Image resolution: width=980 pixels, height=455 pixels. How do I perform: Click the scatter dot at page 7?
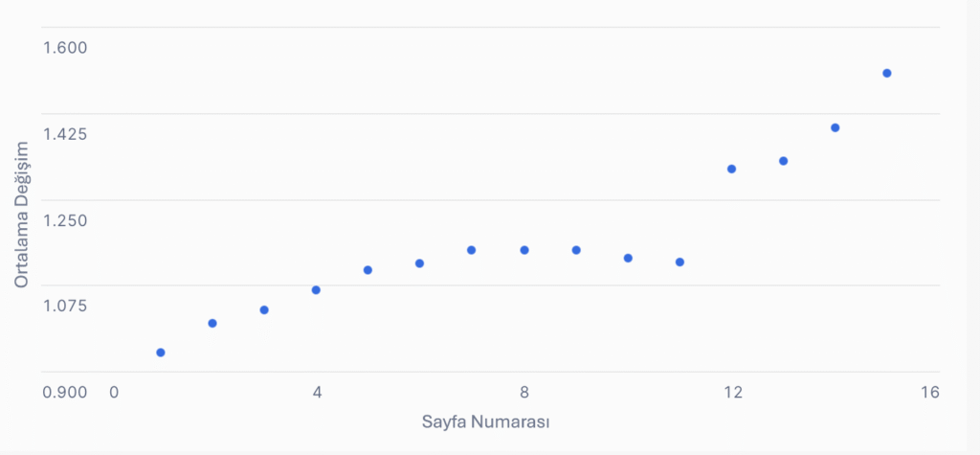(472, 250)
